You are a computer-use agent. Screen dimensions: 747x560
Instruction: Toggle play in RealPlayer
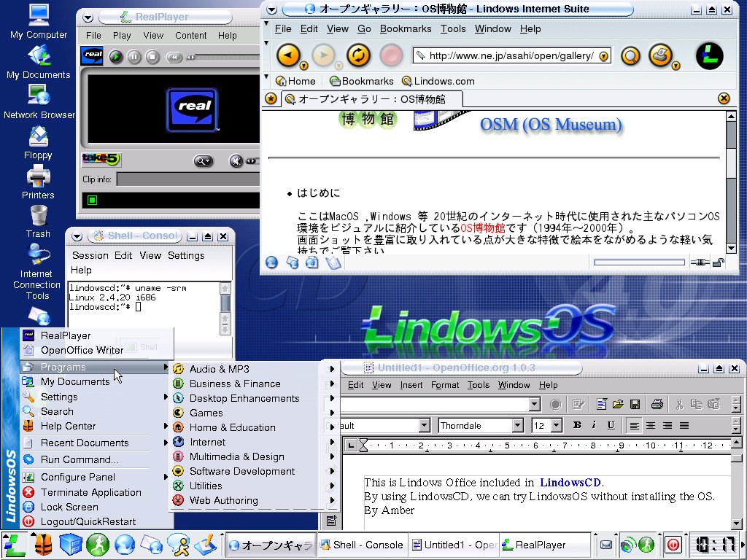[x=116, y=57]
